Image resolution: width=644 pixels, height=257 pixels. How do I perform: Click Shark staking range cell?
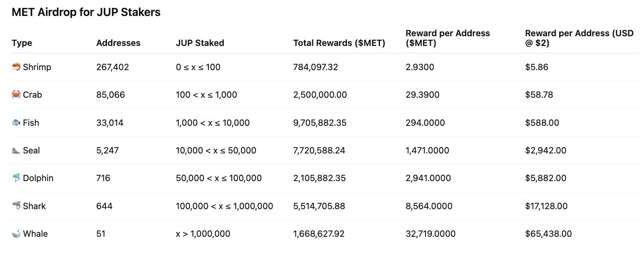click(224, 206)
